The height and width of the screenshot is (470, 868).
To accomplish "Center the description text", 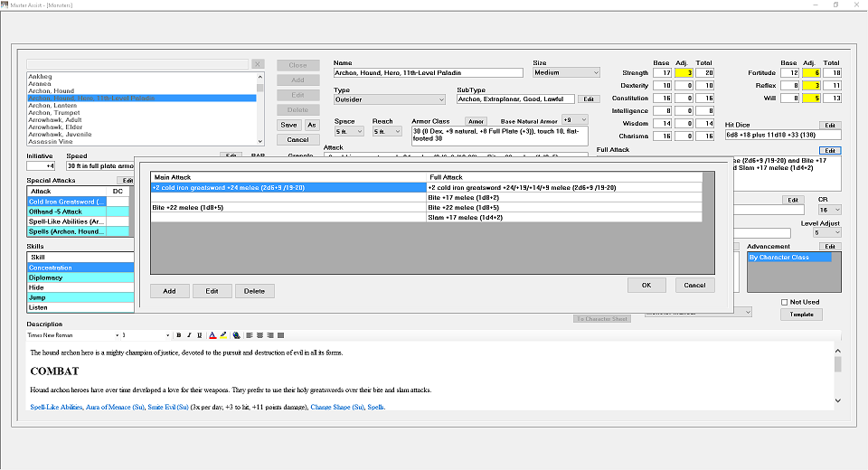I will point(259,335).
